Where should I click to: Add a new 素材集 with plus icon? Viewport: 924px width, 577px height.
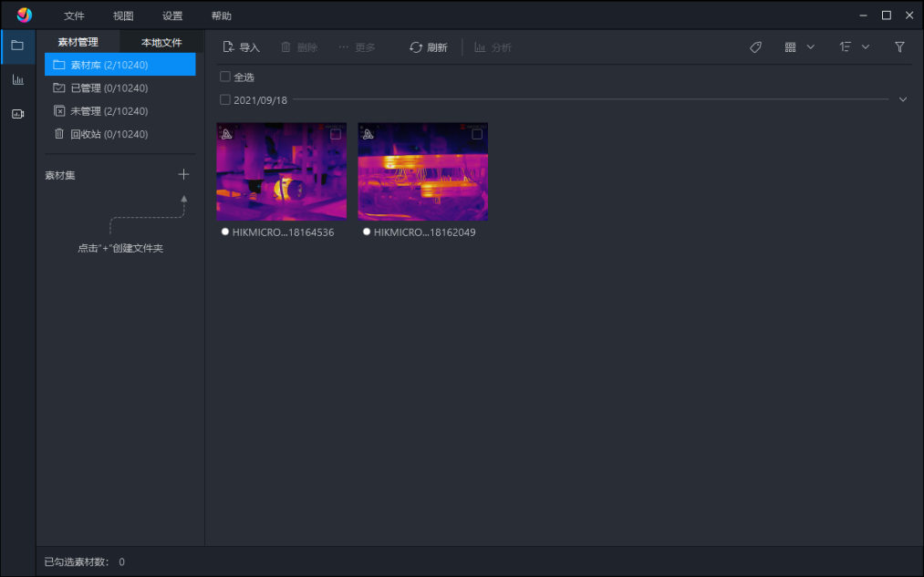[184, 174]
